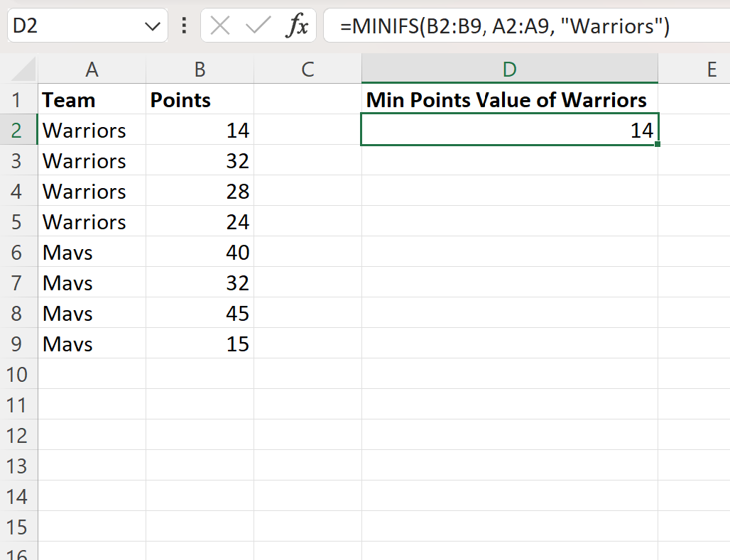Click the Cancel (X) icon beside formula bar

(219, 26)
